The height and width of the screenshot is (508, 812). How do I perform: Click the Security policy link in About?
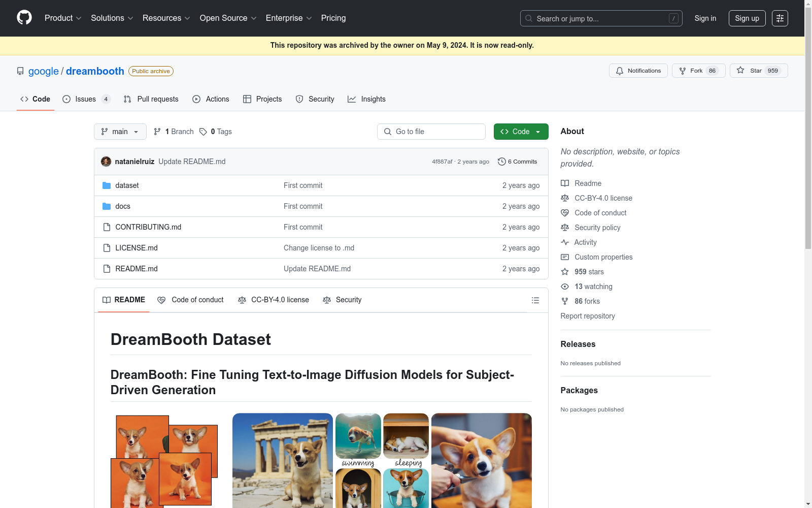597,228
